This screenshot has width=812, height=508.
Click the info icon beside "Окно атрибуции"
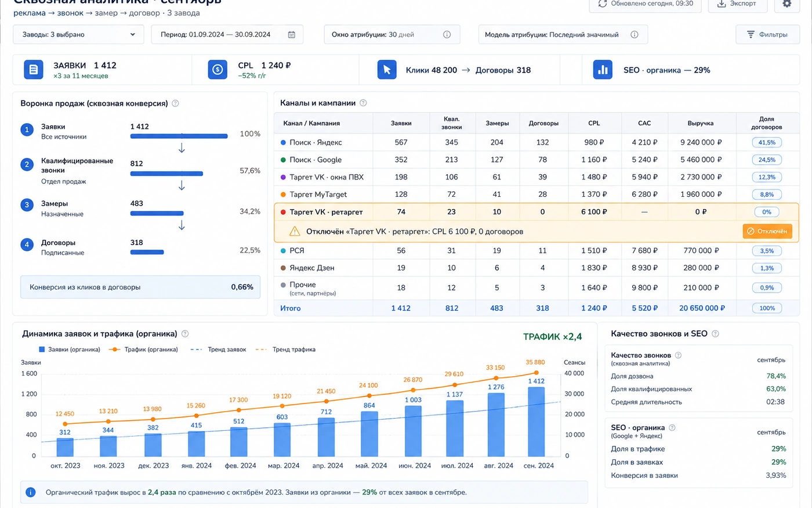point(447,35)
